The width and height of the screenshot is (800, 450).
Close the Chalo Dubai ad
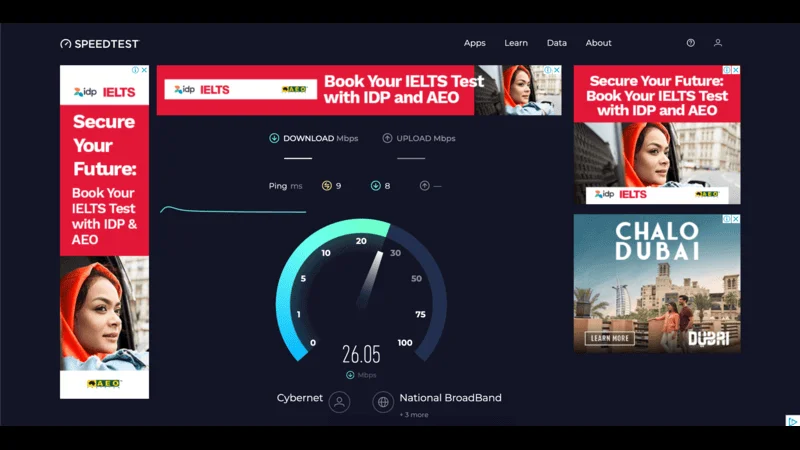click(736, 219)
